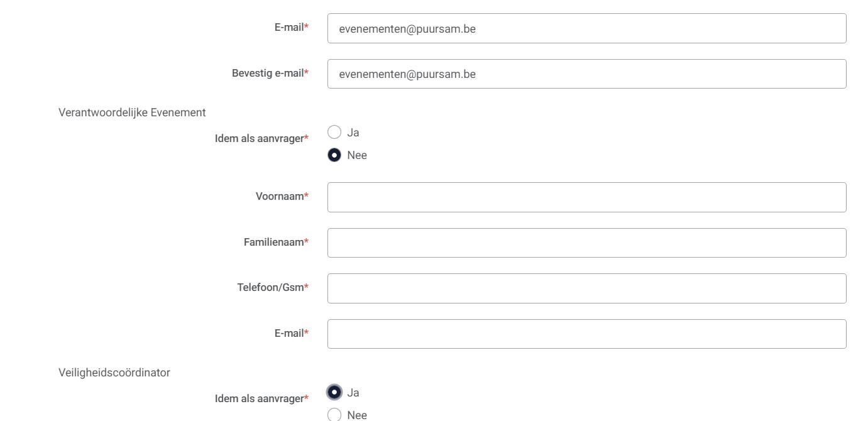Focus the Familienaam input field
This screenshot has height=421, width=868.
586,243
